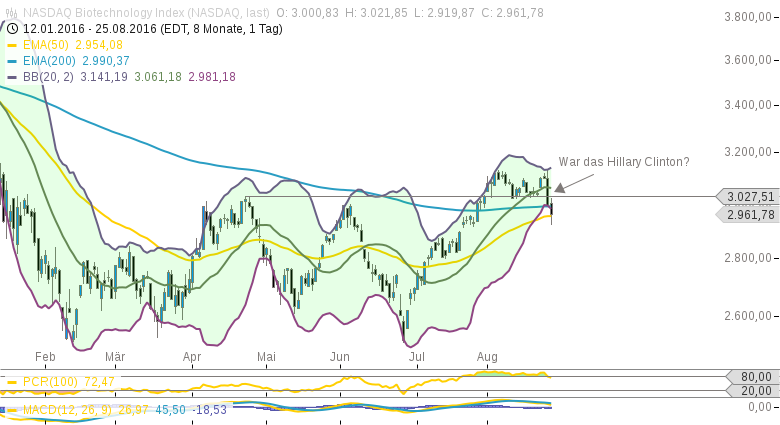Click the Aug month label on the time axis
This screenshot has height=425, width=780.
click(x=487, y=357)
